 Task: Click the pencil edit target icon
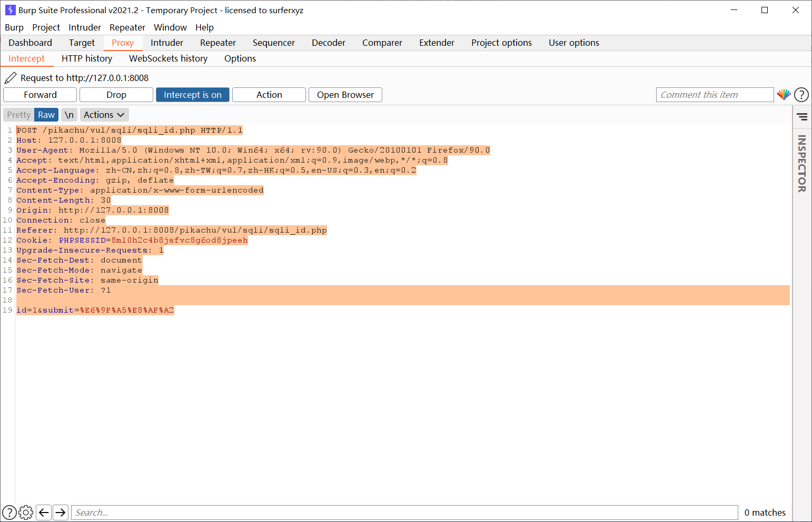tap(11, 78)
